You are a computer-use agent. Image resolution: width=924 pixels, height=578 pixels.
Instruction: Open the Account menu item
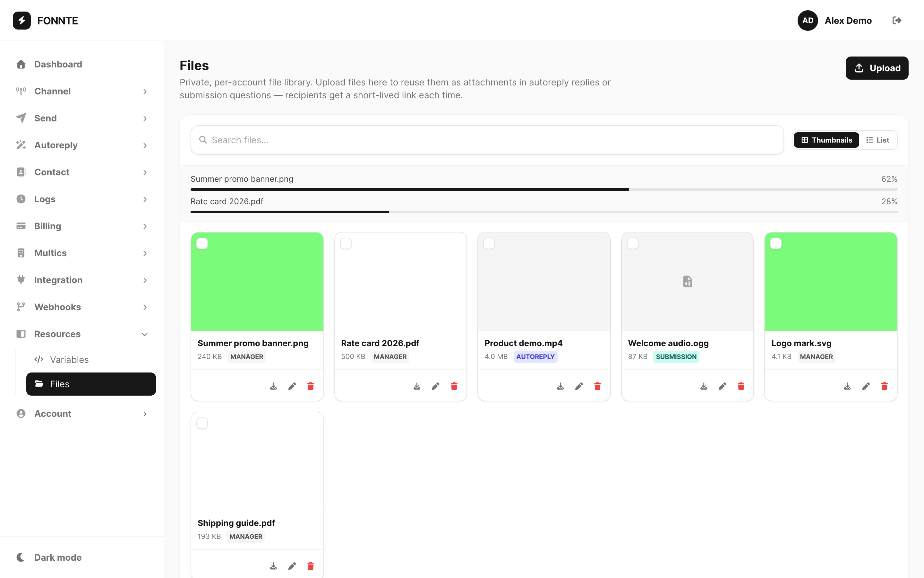(82, 414)
